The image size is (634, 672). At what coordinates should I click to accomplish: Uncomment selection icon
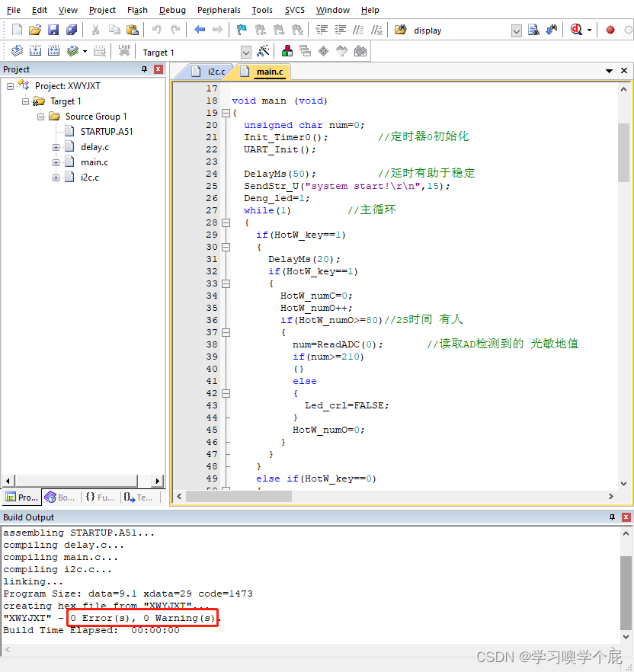click(376, 30)
